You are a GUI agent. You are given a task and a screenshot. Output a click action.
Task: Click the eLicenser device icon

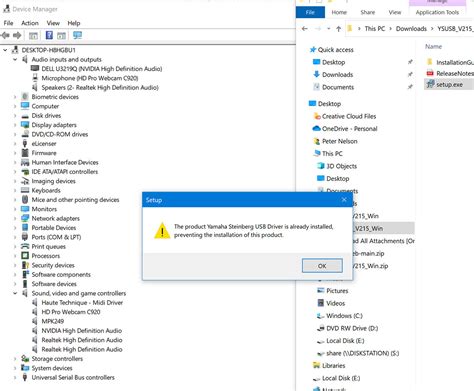pyautogui.click(x=25, y=143)
